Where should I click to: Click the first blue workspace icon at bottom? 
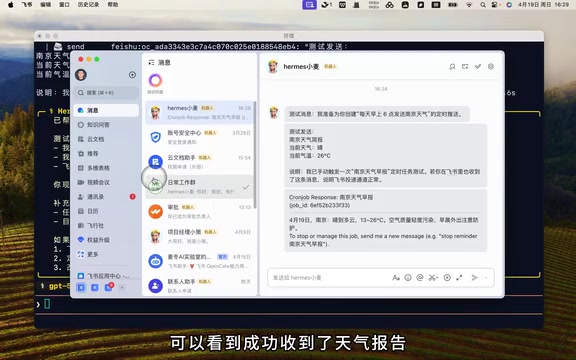tap(81, 287)
